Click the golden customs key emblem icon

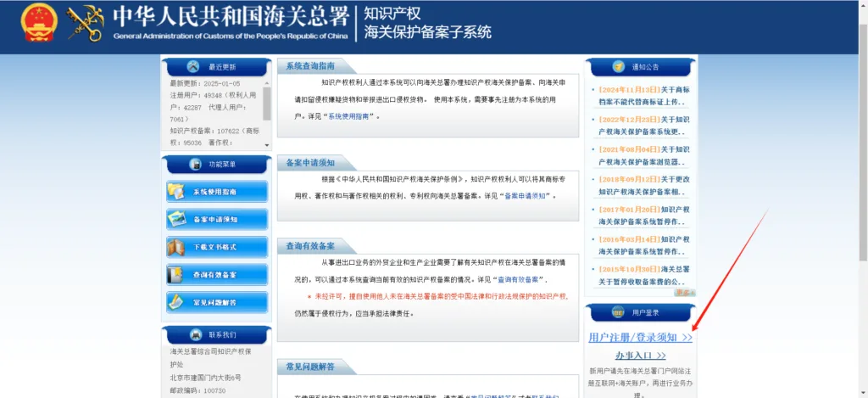tap(85, 24)
